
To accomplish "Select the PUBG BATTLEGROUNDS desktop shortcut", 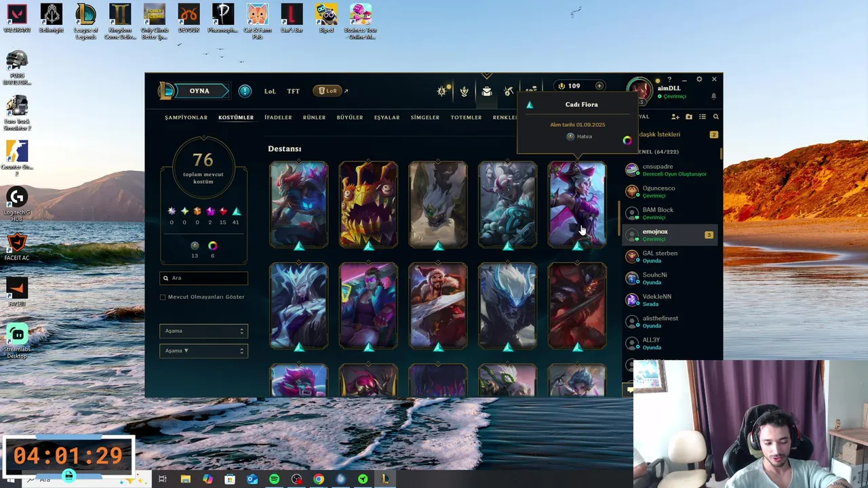I will click(17, 68).
